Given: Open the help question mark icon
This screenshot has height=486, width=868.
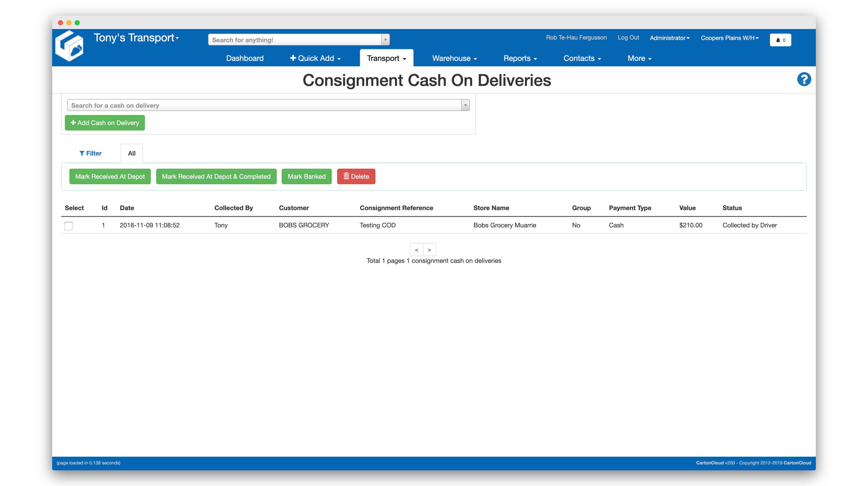Looking at the screenshot, I should [x=804, y=79].
